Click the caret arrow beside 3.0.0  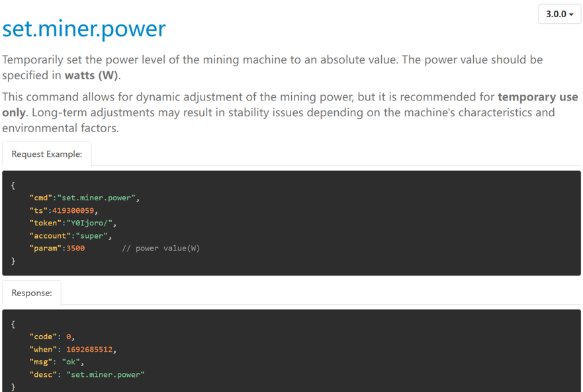click(x=571, y=15)
